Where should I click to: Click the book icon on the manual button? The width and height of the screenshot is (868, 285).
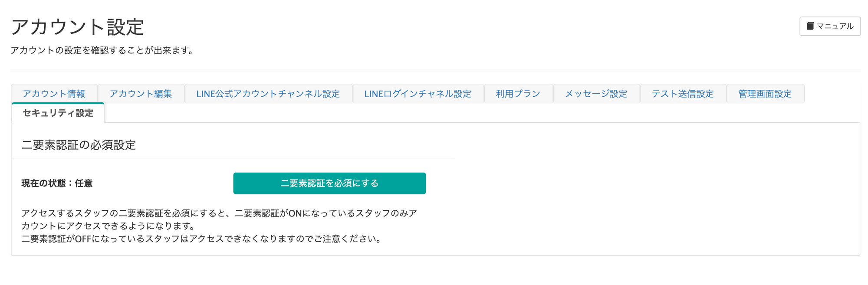pyautogui.click(x=810, y=26)
